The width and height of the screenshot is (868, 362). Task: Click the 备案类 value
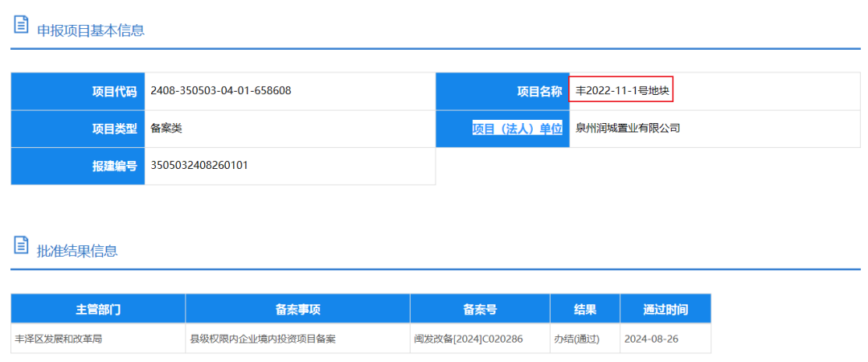pos(166,129)
